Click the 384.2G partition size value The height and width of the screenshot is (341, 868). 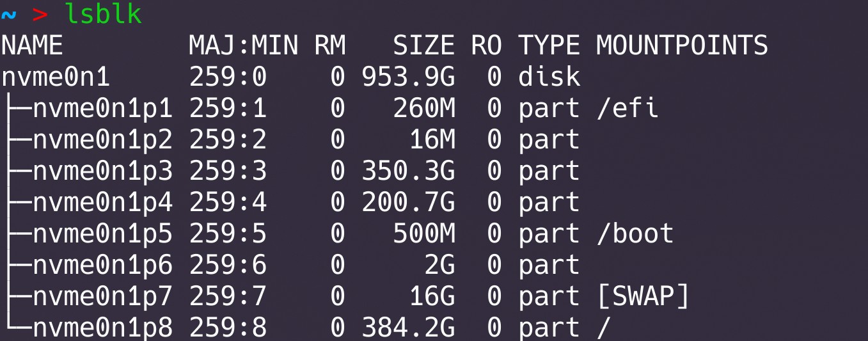pos(408,328)
